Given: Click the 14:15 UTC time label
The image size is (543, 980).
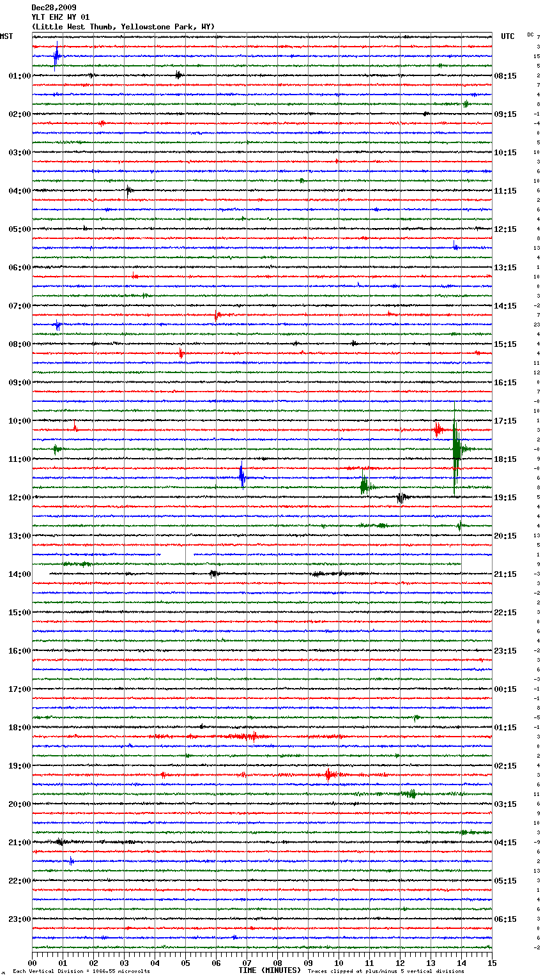Looking at the screenshot, I should [x=505, y=306].
